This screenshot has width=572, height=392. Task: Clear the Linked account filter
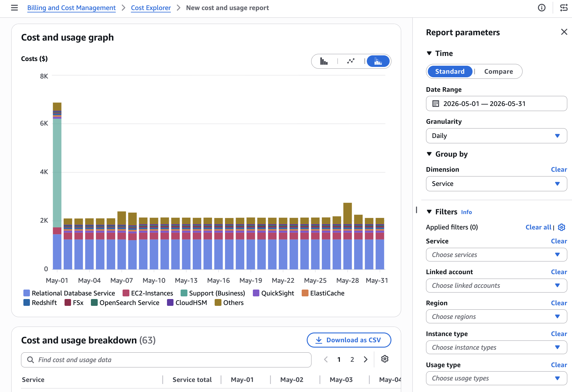click(x=559, y=272)
